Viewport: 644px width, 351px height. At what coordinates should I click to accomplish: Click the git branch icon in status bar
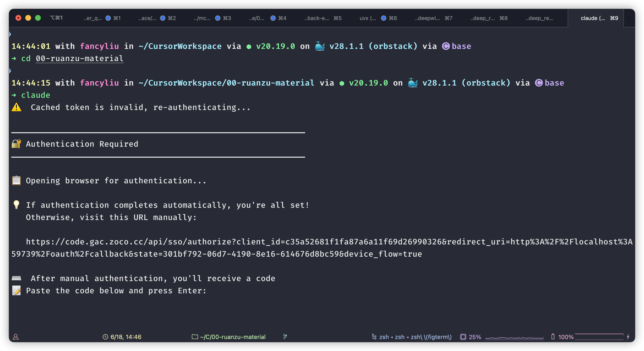tap(285, 337)
